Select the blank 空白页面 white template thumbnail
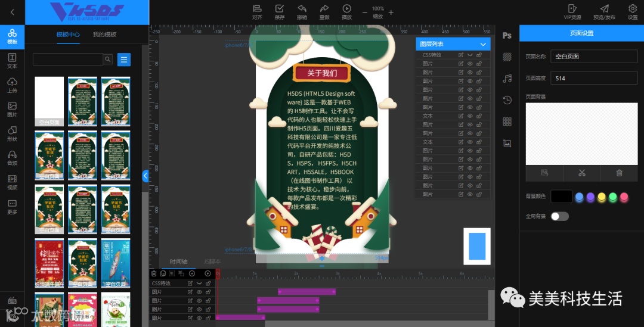Viewport: 644px width, 327px height. (49, 101)
